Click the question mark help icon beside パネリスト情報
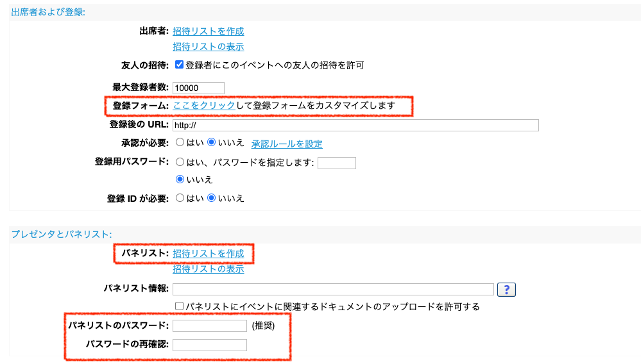The height and width of the screenshot is (364, 641). pos(506,289)
